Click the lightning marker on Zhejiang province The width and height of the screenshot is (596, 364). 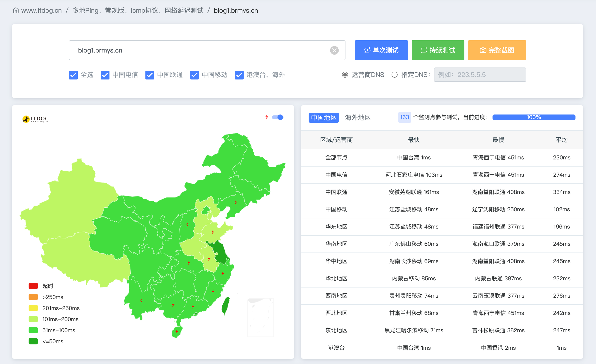[223, 273]
